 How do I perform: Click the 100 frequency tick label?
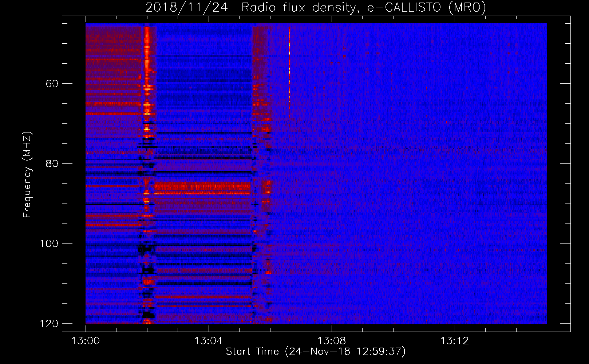click(x=49, y=244)
